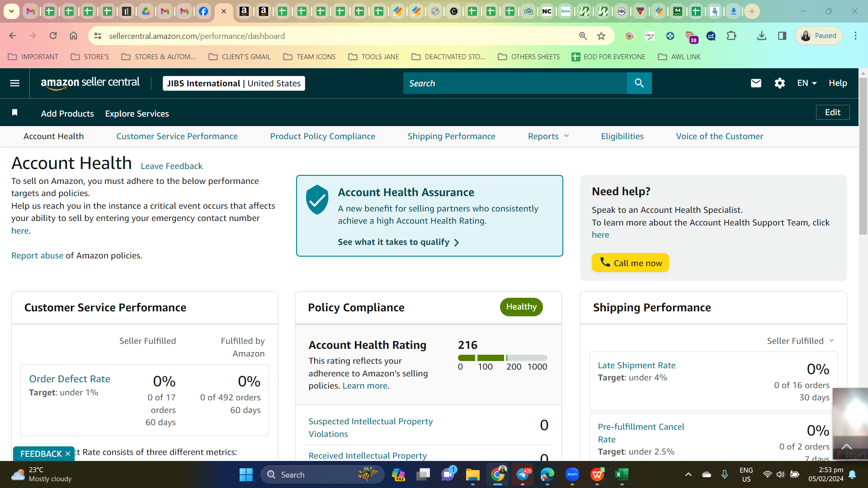Show hidden system tray icons
Image resolution: width=868 pixels, height=488 pixels.
[688, 474]
